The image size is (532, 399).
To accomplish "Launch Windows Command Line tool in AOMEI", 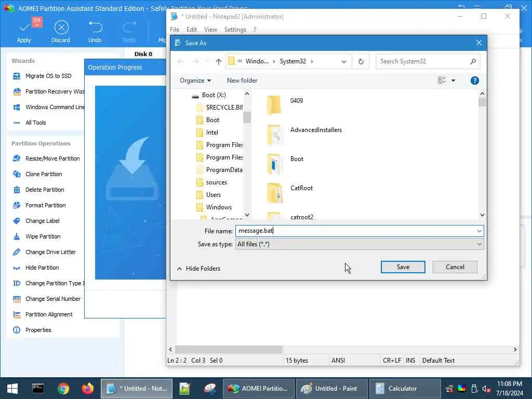I will click(48, 107).
